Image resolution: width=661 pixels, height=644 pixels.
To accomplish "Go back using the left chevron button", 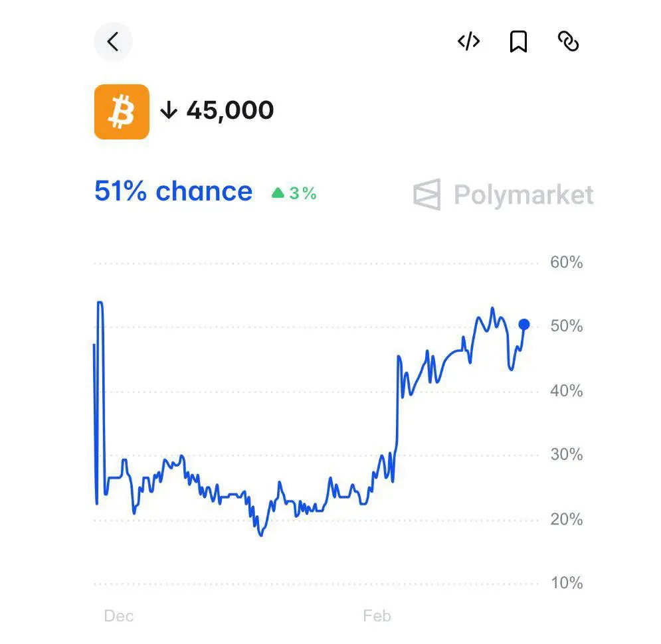I will (x=113, y=42).
